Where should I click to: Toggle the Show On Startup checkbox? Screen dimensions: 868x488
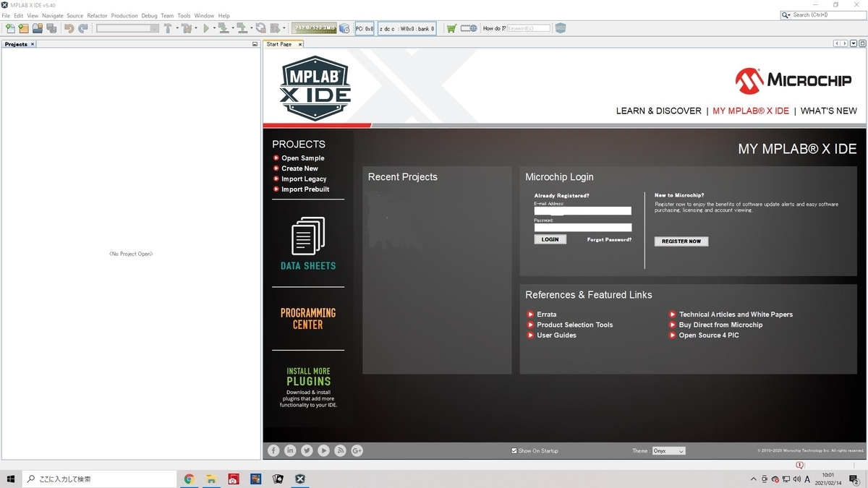coord(514,450)
